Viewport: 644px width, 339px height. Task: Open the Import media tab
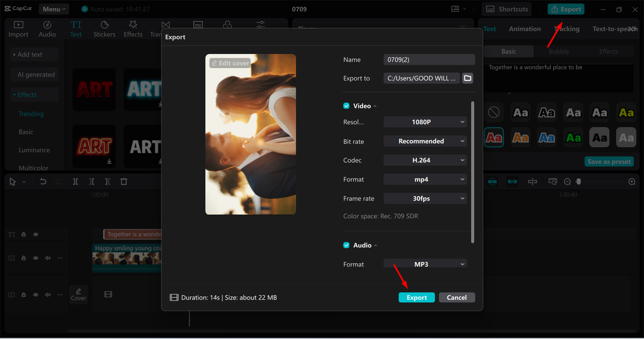click(18, 29)
